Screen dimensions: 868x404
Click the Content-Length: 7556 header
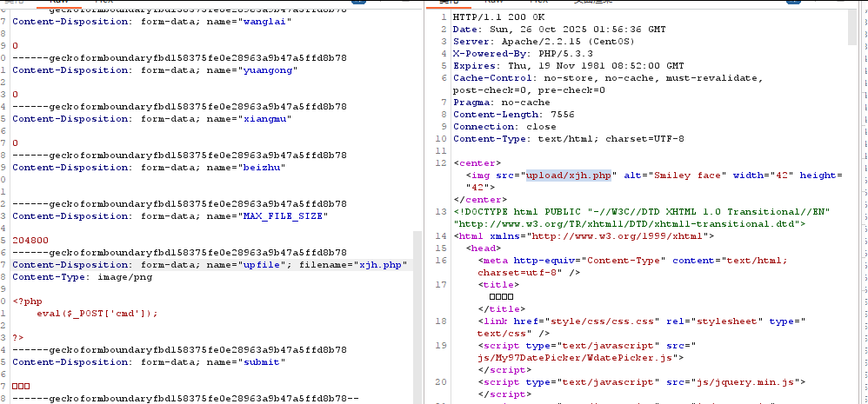[514, 115]
